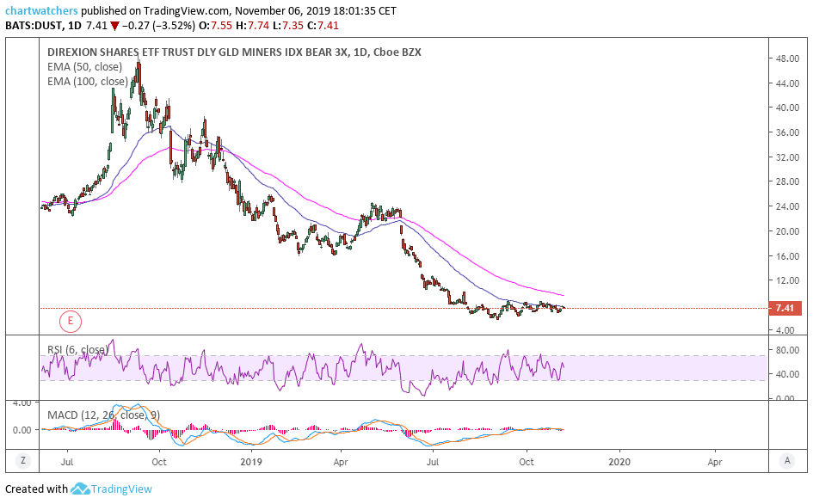This screenshot has height=504, width=813.
Task: Click the 2020 label on time axis
Action: point(619,462)
